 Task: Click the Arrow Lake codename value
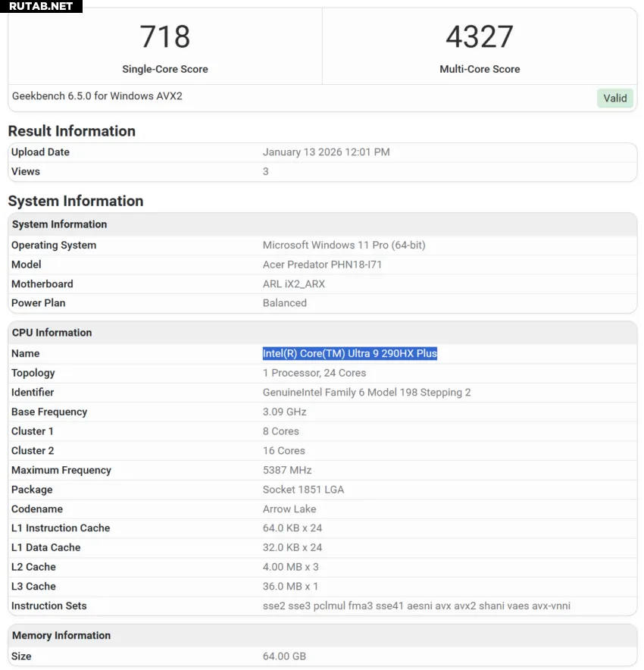[x=289, y=509]
